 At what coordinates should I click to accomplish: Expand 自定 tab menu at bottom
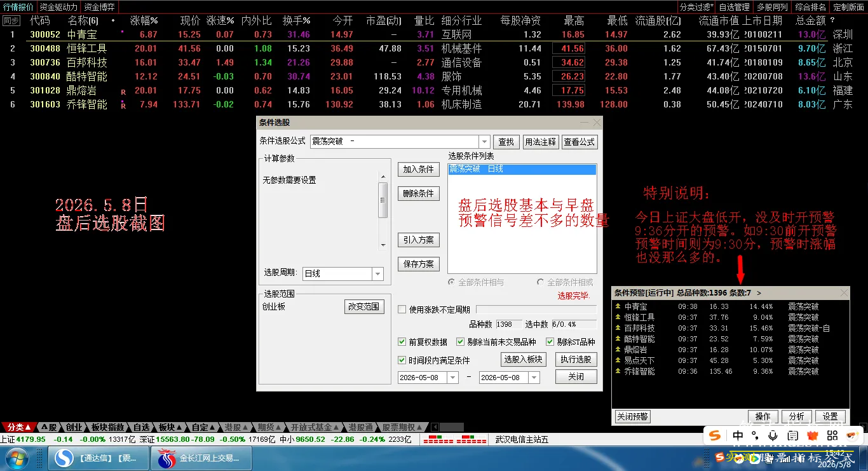click(x=204, y=427)
